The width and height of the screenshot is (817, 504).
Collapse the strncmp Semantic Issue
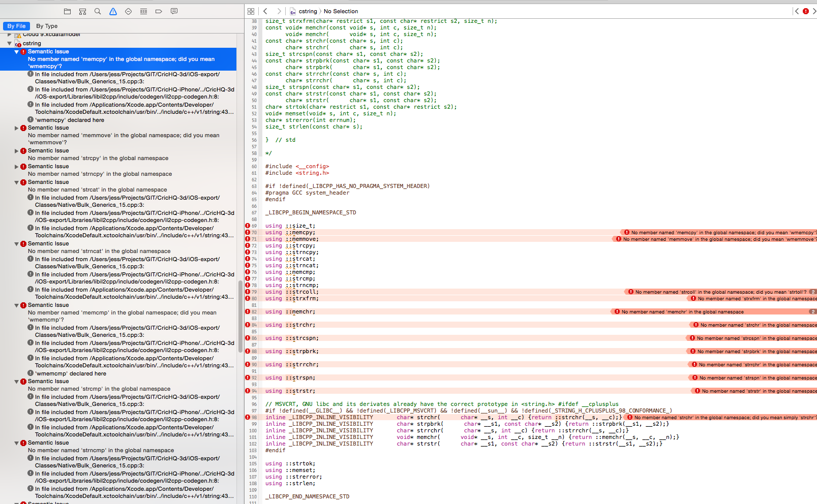[16, 443]
